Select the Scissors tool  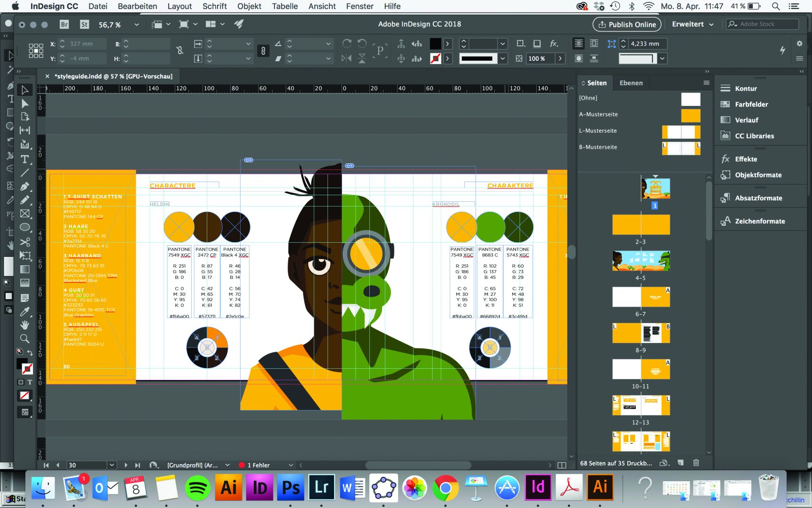24,242
